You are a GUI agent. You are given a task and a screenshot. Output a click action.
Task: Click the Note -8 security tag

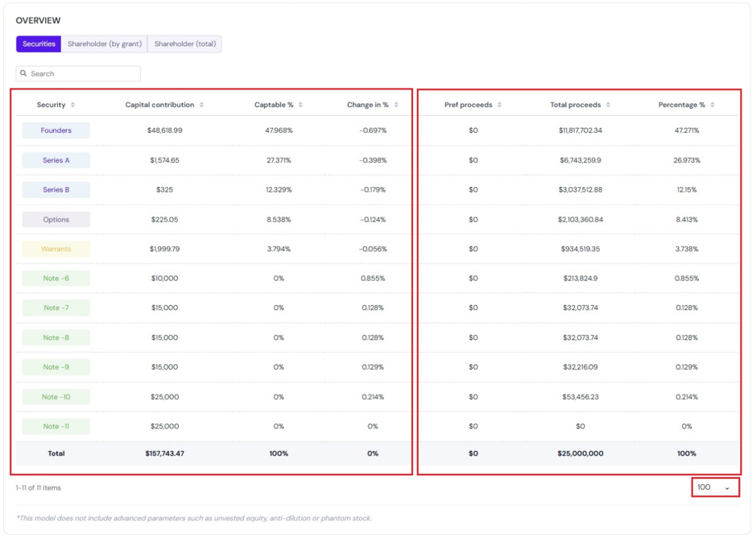tap(56, 337)
